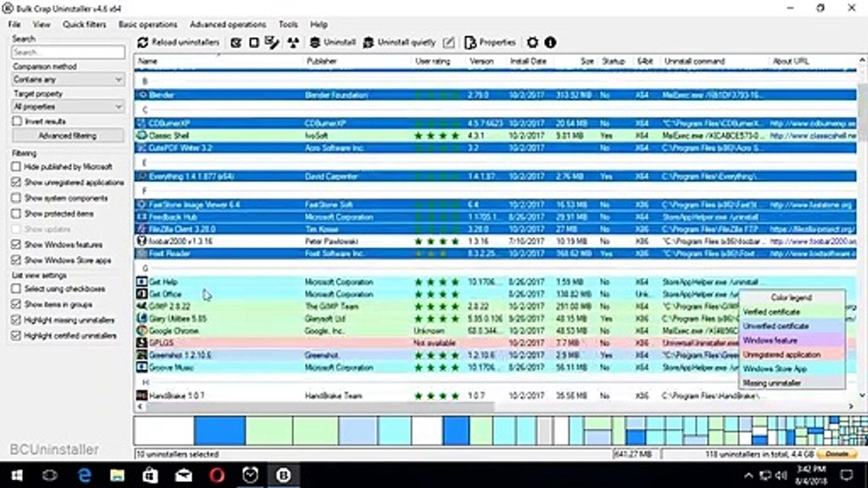Click the Feedback Hub row icon
The image size is (868, 488).
142,217
